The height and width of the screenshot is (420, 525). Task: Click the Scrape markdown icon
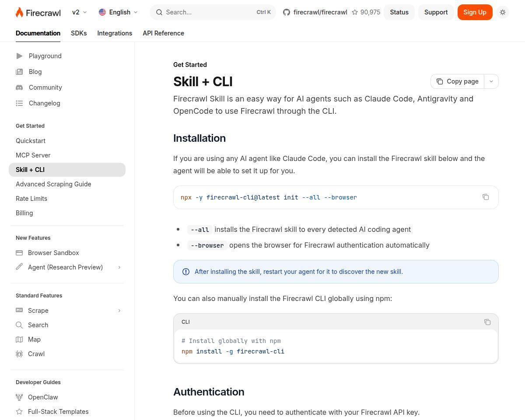[19, 310]
